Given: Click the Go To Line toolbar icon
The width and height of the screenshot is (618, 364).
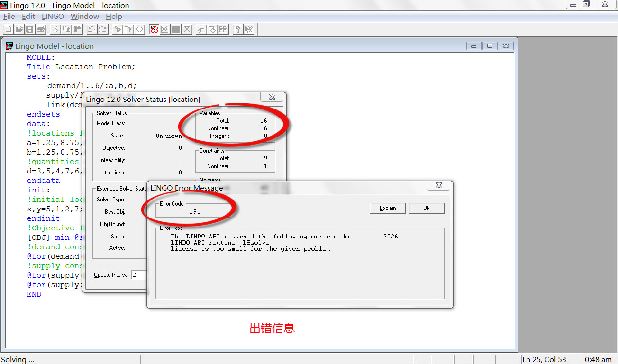Looking at the screenshot, I should click(128, 29).
